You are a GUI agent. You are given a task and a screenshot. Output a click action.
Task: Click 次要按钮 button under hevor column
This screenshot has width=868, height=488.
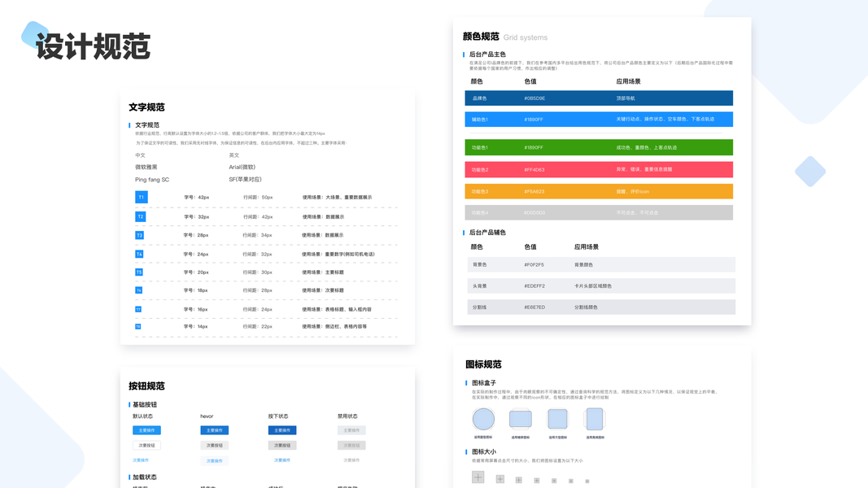[214, 445]
